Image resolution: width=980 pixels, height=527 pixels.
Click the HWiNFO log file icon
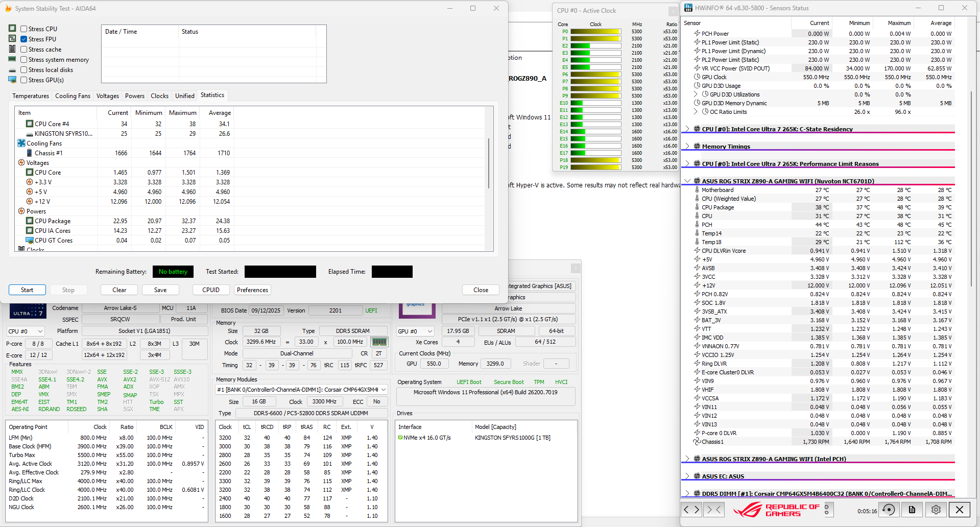(x=912, y=510)
